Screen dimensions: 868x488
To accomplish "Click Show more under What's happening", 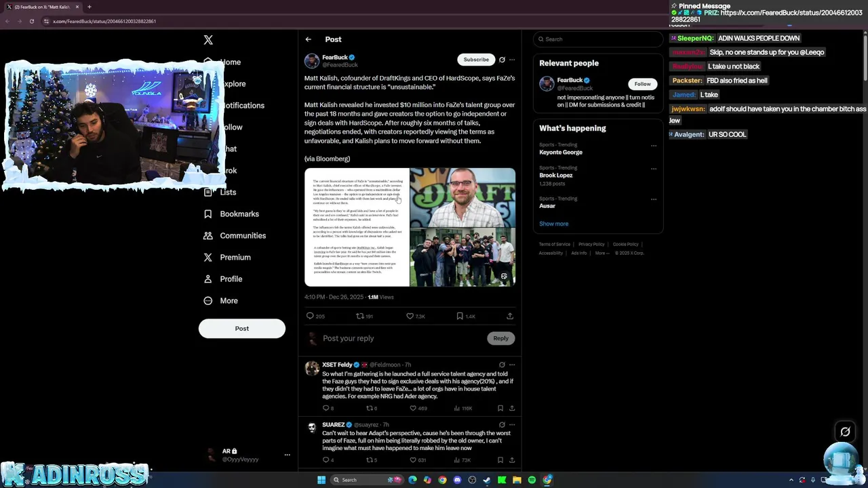I will tap(554, 224).
